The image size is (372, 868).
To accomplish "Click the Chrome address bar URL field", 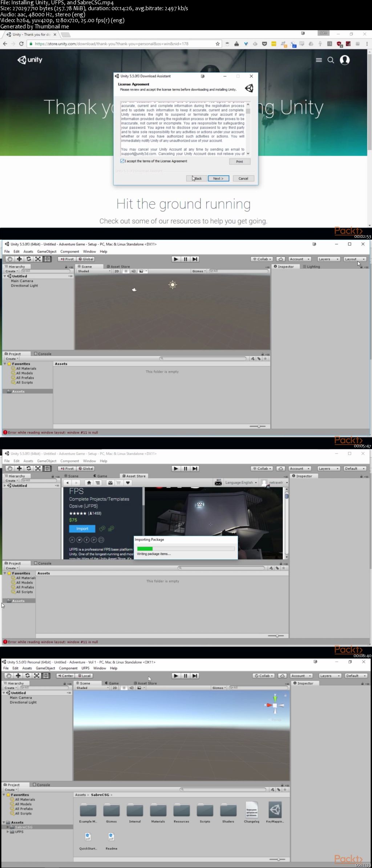I will (124, 44).
